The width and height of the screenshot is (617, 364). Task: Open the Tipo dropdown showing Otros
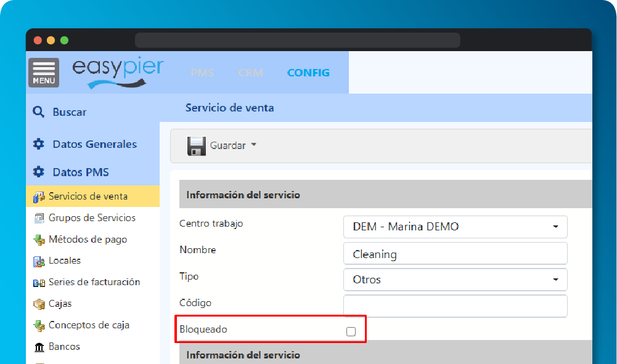coord(456,280)
